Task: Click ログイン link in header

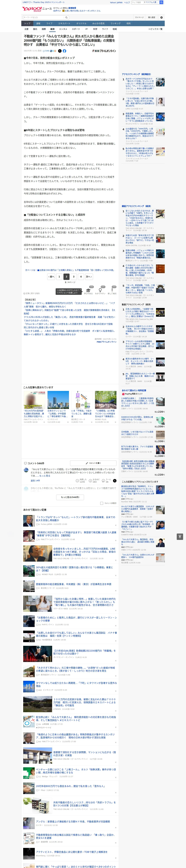Action: pos(57,11)
